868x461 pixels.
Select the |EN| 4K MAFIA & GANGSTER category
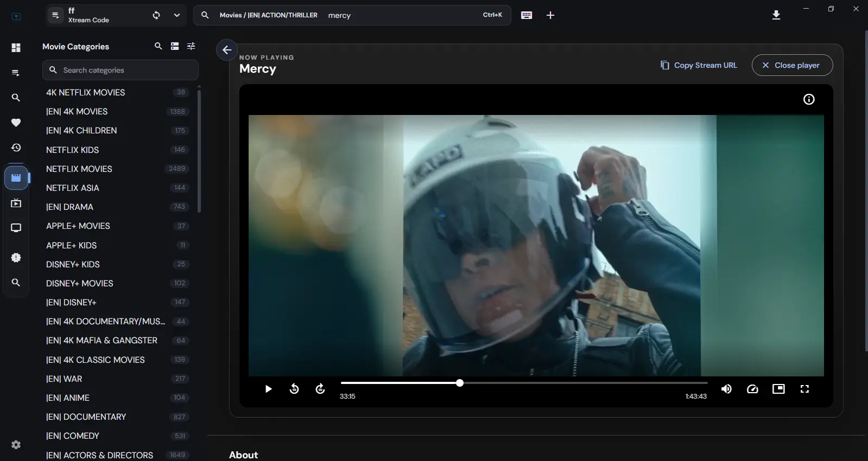(117, 341)
